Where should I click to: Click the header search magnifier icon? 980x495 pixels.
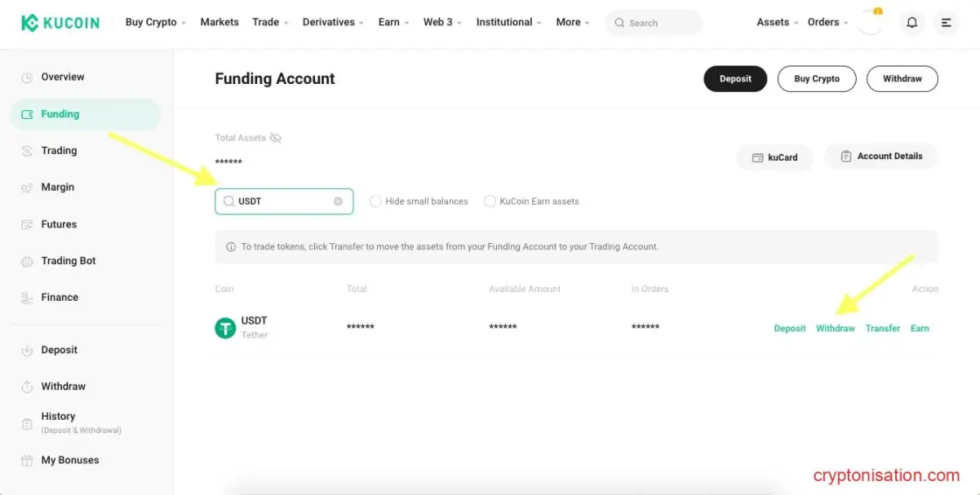pos(619,23)
